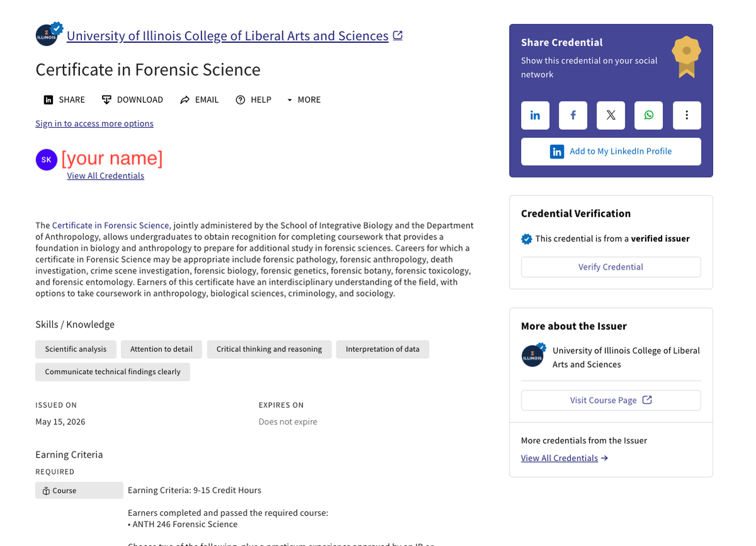Image resolution: width=756 pixels, height=546 pixels.
Task: Click the gold ribbon badge icon
Action: 687,57
